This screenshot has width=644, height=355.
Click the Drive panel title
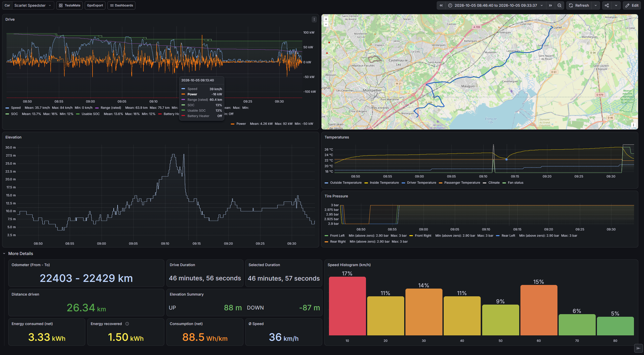pyautogui.click(x=10, y=19)
